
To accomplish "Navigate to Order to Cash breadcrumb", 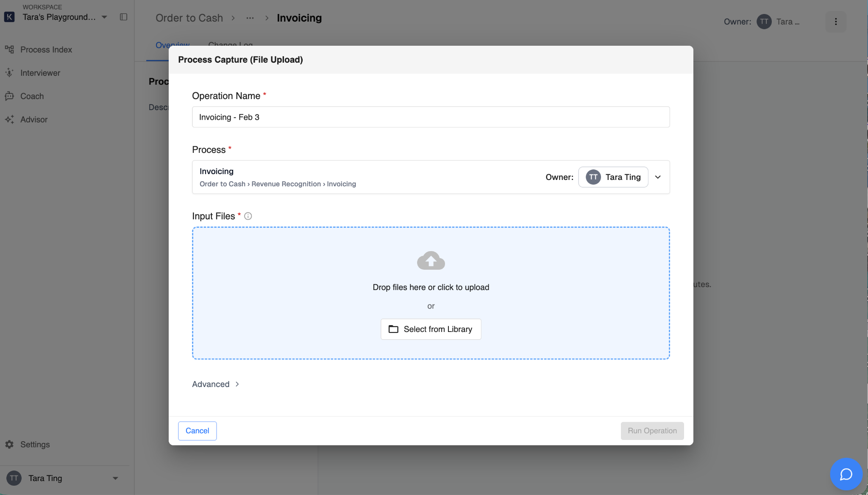I will click(189, 18).
